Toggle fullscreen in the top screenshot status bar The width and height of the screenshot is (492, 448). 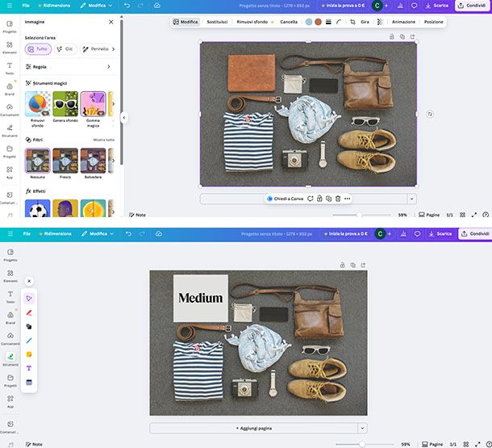[474, 215]
